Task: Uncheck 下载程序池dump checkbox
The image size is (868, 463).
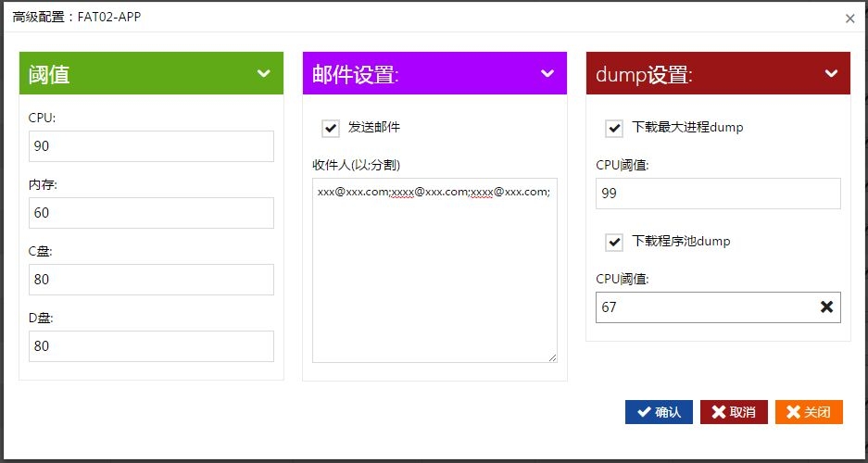Action: click(x=614, y=243)
